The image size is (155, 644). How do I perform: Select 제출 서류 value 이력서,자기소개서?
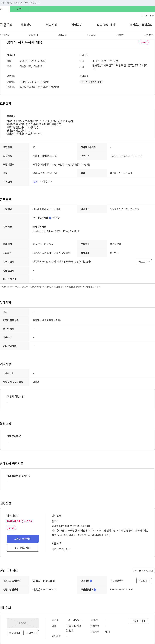coord(61,549)
